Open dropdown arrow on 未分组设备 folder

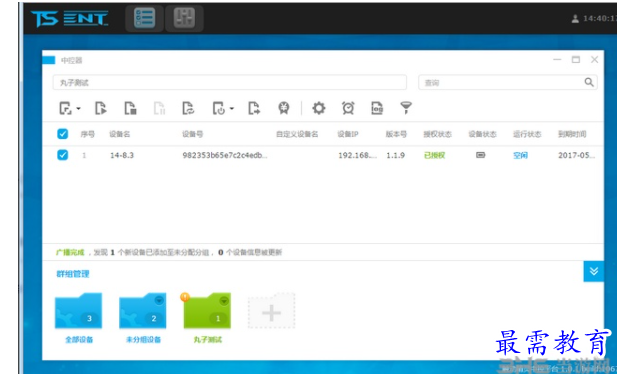[159, 300]
